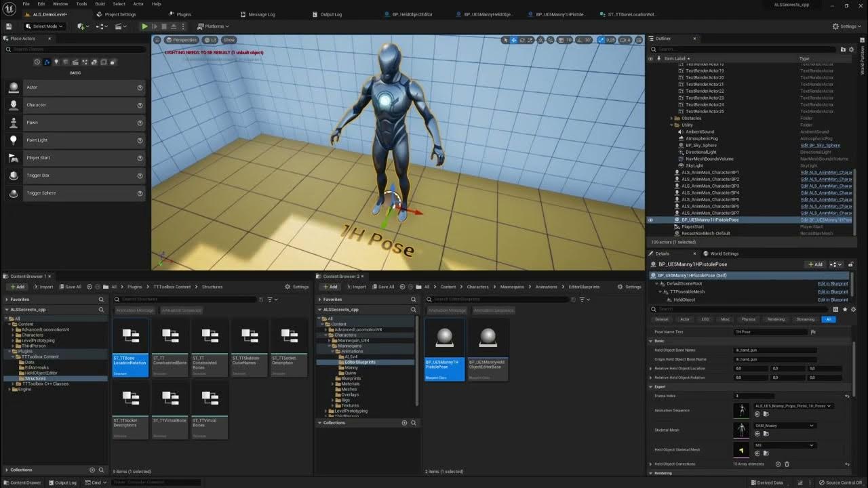Collapse the Expert section in Details

click(651, 387)
